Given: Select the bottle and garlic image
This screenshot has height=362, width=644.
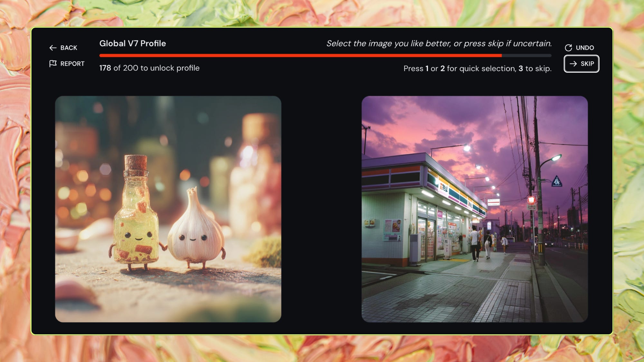Looking at the screenshot, I should click(x=168, y=209).
